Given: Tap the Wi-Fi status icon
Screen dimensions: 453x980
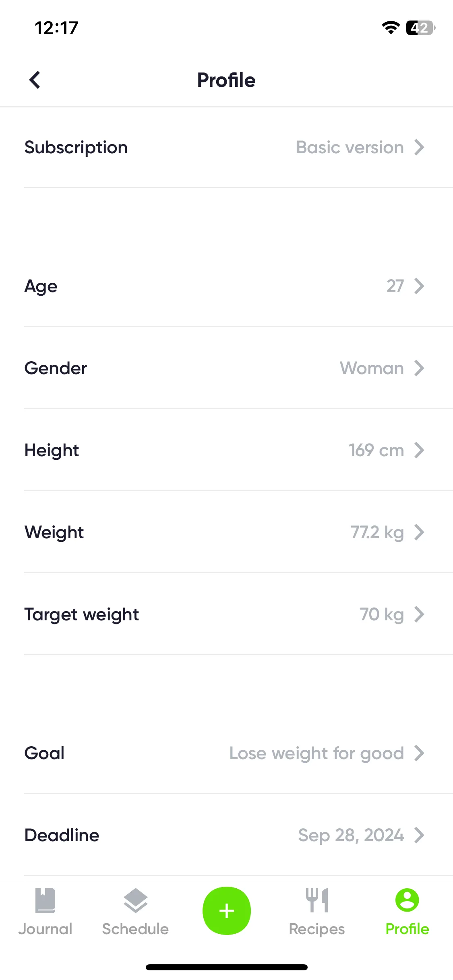Looking at the screenshot, I should coord(391,28).
